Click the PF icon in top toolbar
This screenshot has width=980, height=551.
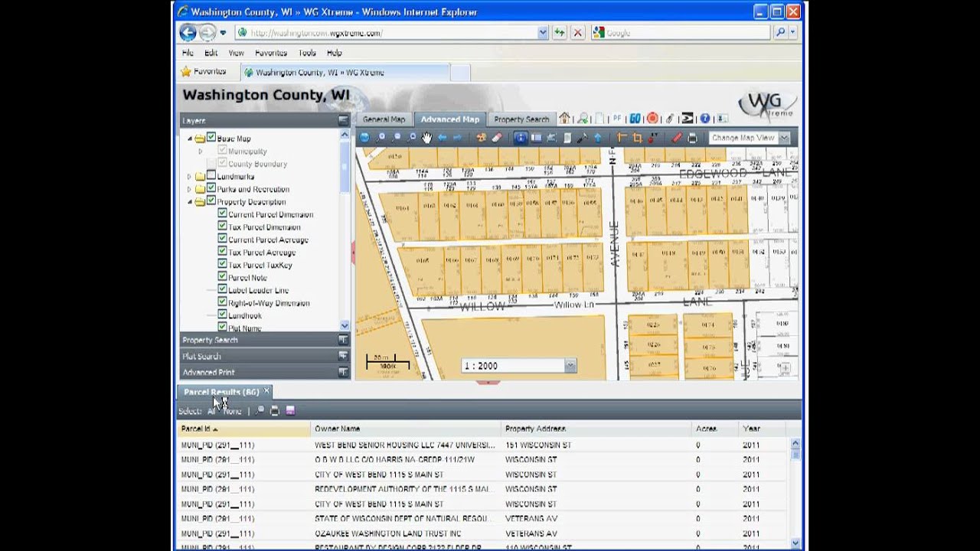click(617, 119)
